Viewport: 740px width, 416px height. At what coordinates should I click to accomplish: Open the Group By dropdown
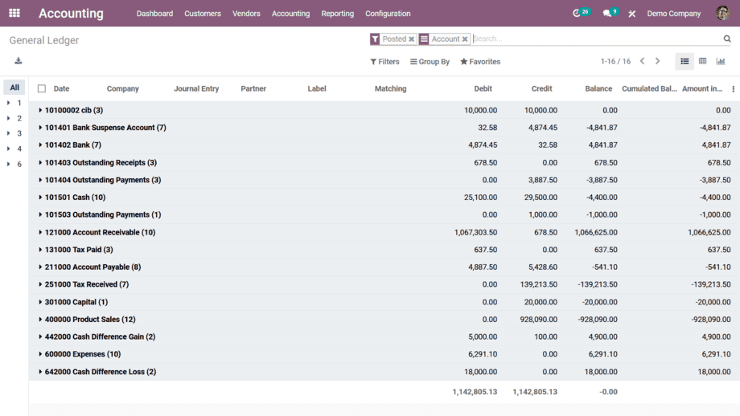[x=430, y=62]
